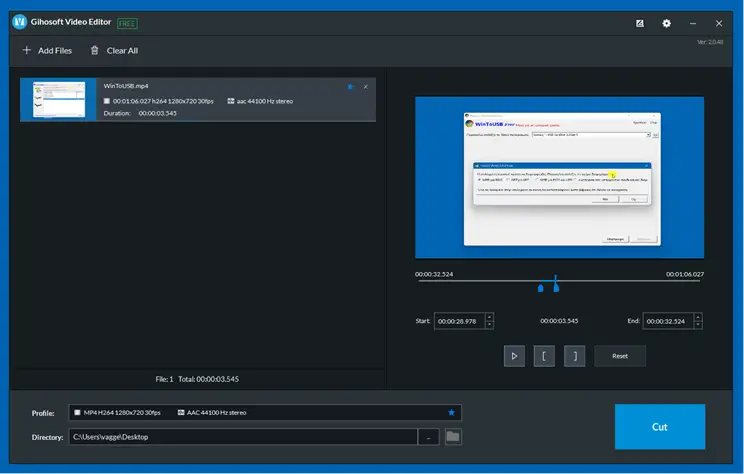The height and width of the screenshot is (474, 744).
Task: Click the Directory path field
Action: point(243,437)
